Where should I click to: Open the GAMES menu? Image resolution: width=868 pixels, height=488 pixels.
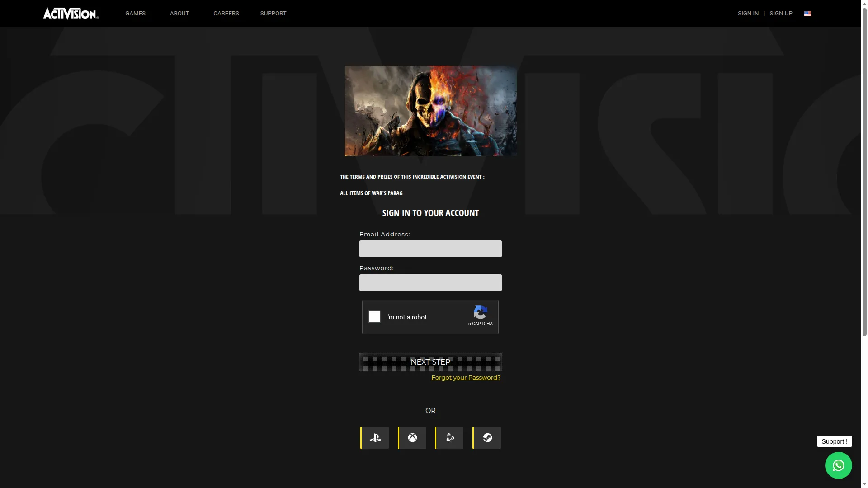tap(135, 14)
